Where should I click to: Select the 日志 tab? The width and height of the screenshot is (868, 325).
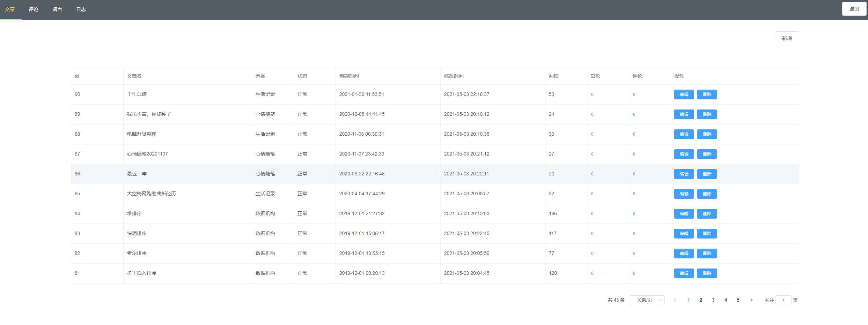tap(81, 9)
